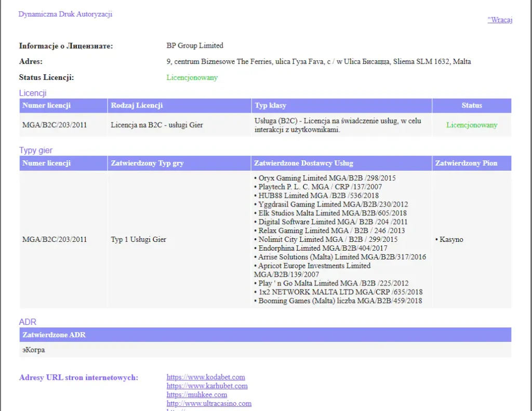Click the Digital Software Limited entry

(331, 222)
